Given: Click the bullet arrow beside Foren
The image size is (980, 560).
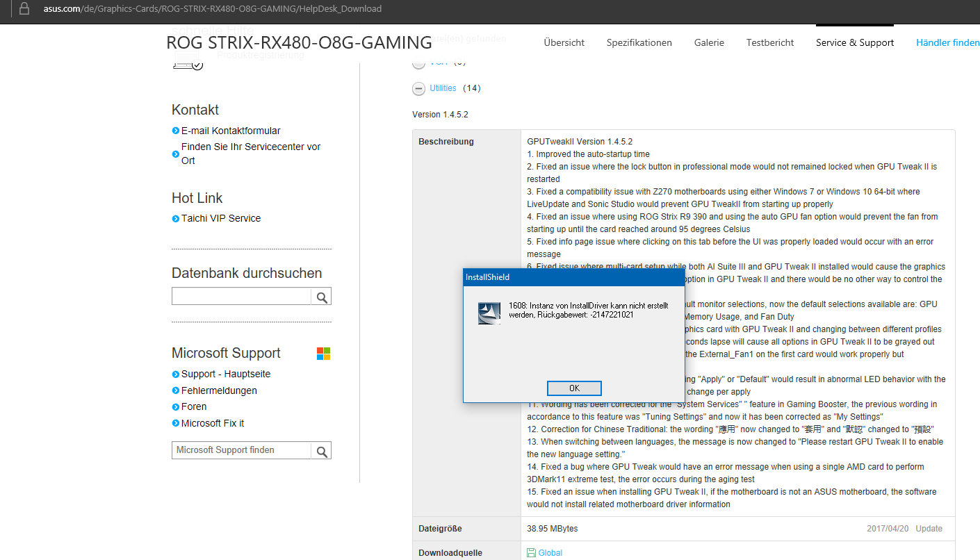Looking at the screenshot, I should [176, 406].
